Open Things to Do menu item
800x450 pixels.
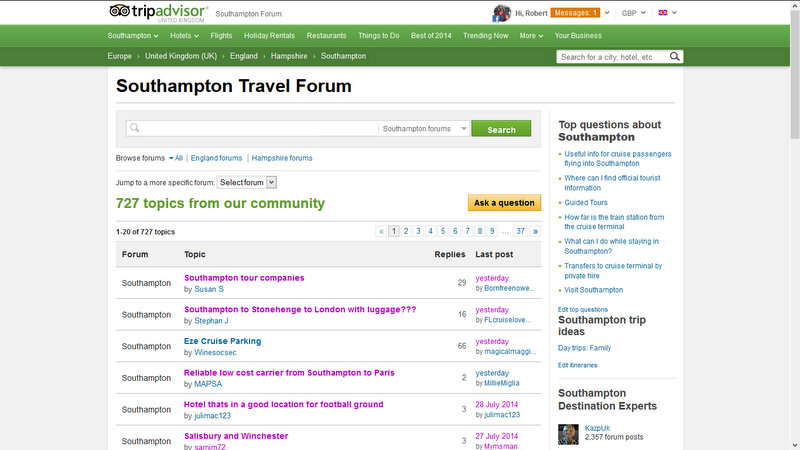coord(379,36)
